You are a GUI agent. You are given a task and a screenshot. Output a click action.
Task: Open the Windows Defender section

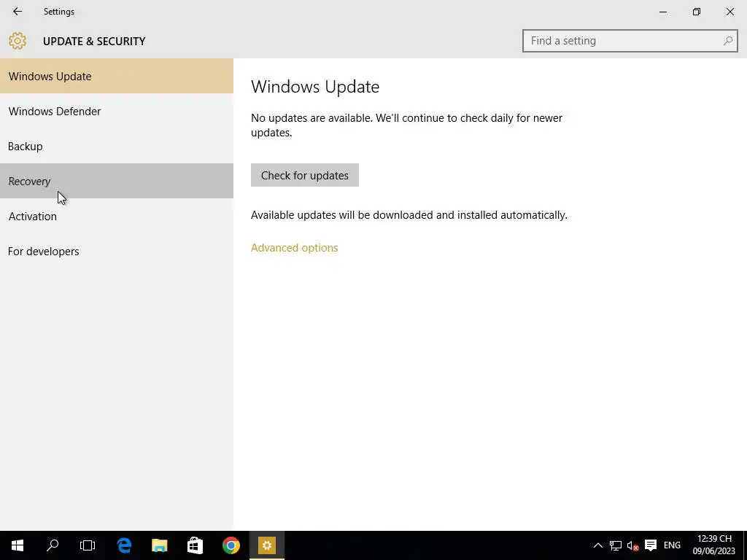click(117, 111)
